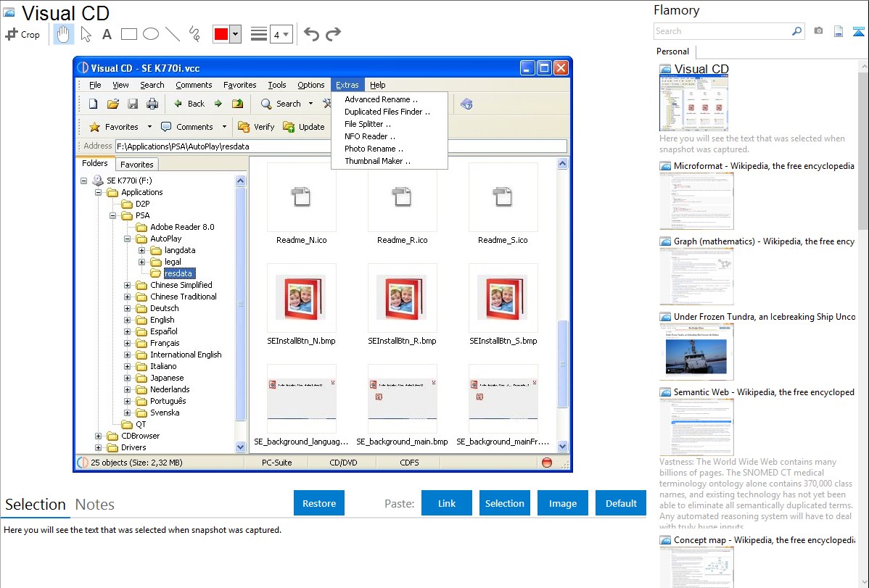Go Back using the toolbar arrow
Screen dimensions: 869x588
[x=189, y=104]
